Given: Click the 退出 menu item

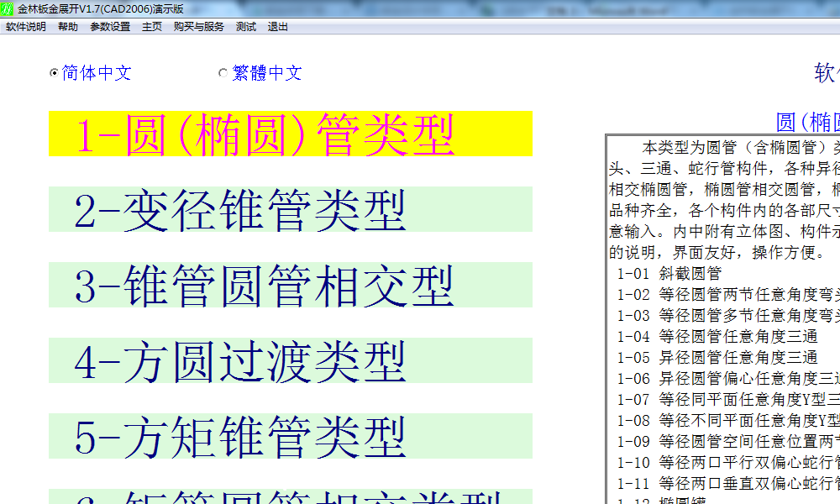Looking at the screenshot, I should (278, 27).
